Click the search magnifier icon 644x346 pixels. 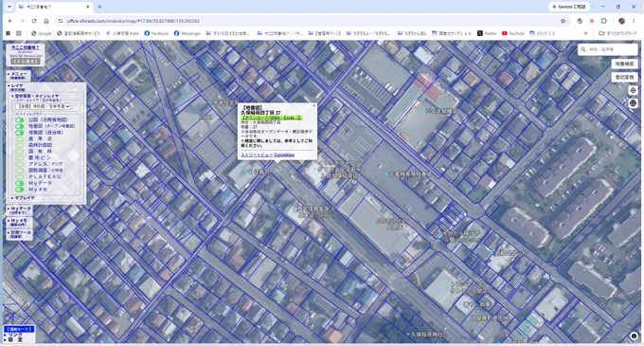coord(583,49)
